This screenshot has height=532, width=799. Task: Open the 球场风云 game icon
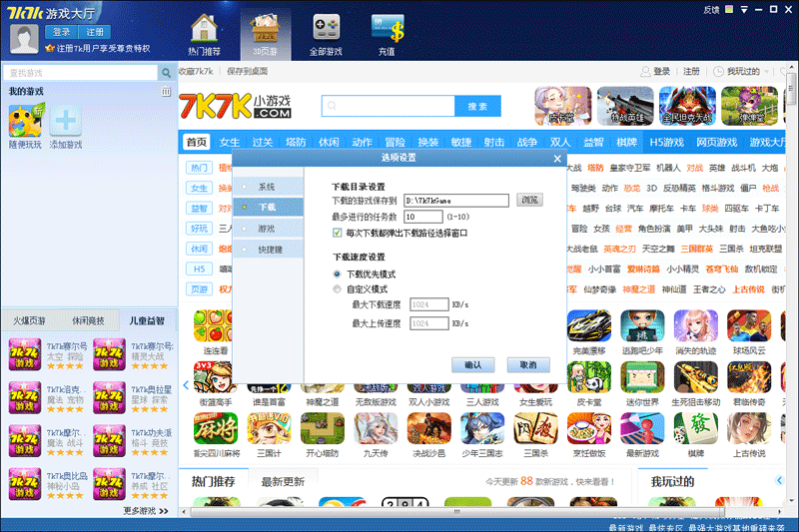(749, 325)
